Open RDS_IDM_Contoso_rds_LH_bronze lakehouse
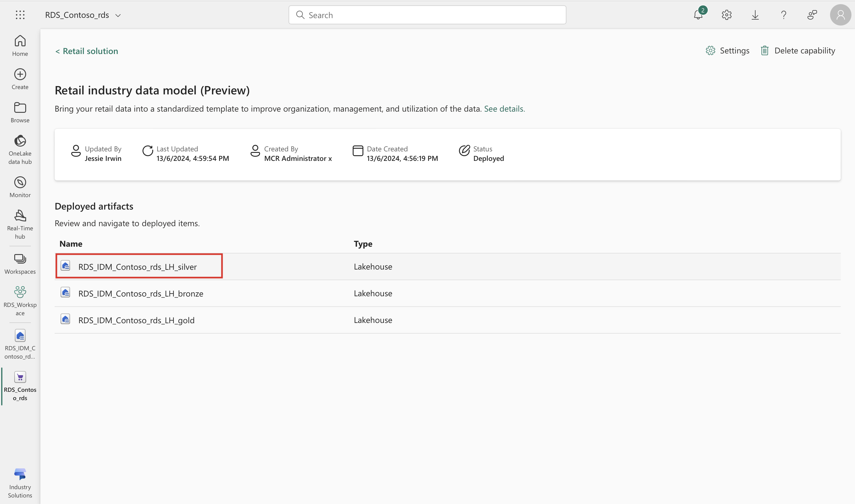The image size is (855, 504). point(141,294)
